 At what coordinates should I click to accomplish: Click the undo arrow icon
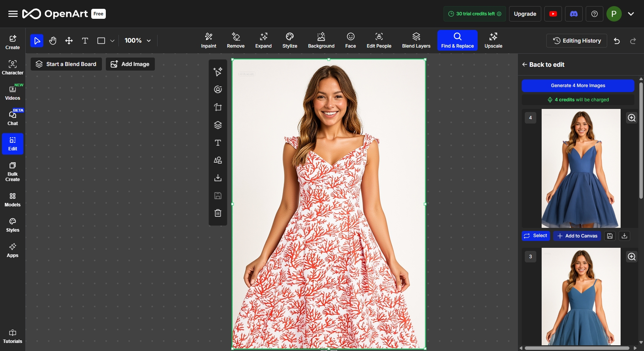pos(616,41)
